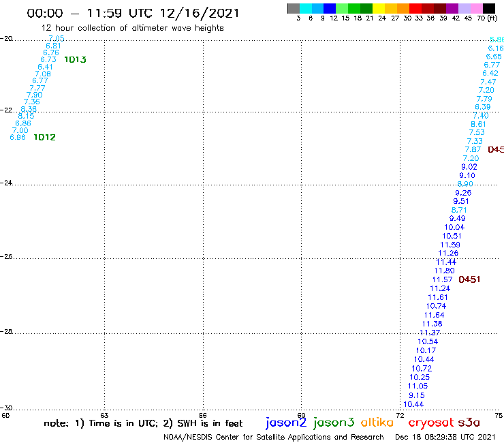Viewport: 504px width, 443px height.
Task: Click the wave height value '9.10'
Action: 467,175
